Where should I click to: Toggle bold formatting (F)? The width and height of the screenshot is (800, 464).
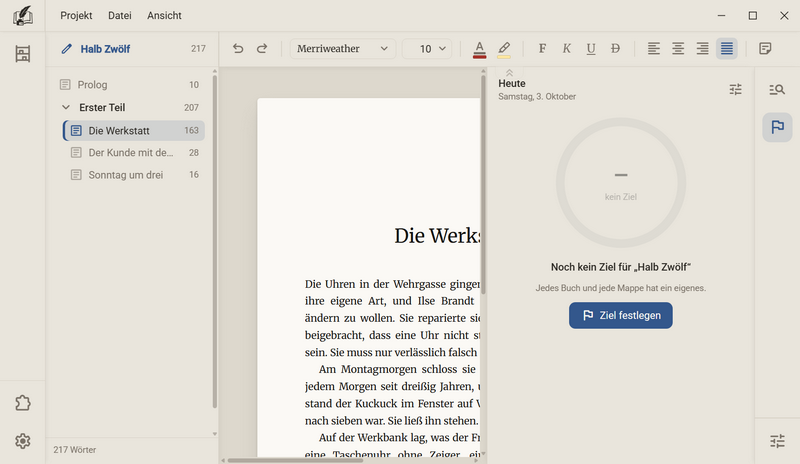542,48
